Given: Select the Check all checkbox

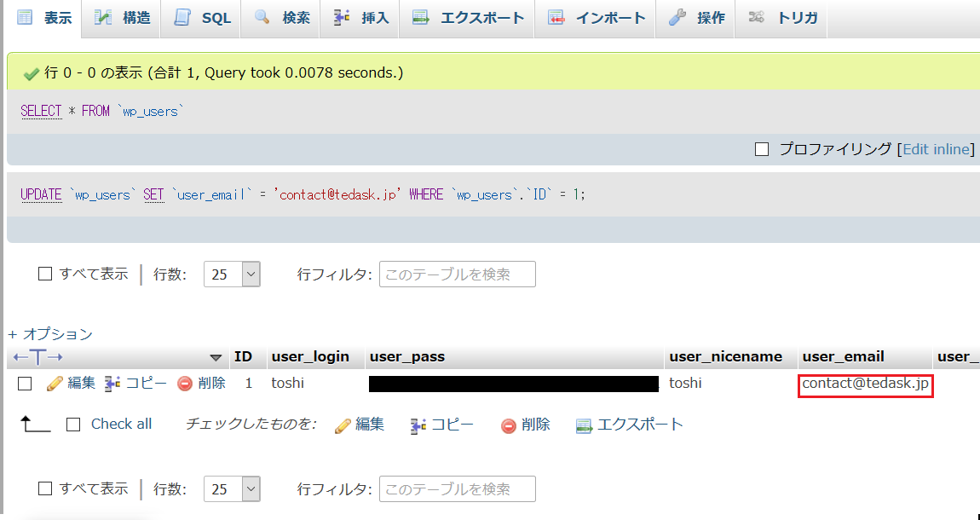Looking at the screenshot, I should [x=74, y=424].
